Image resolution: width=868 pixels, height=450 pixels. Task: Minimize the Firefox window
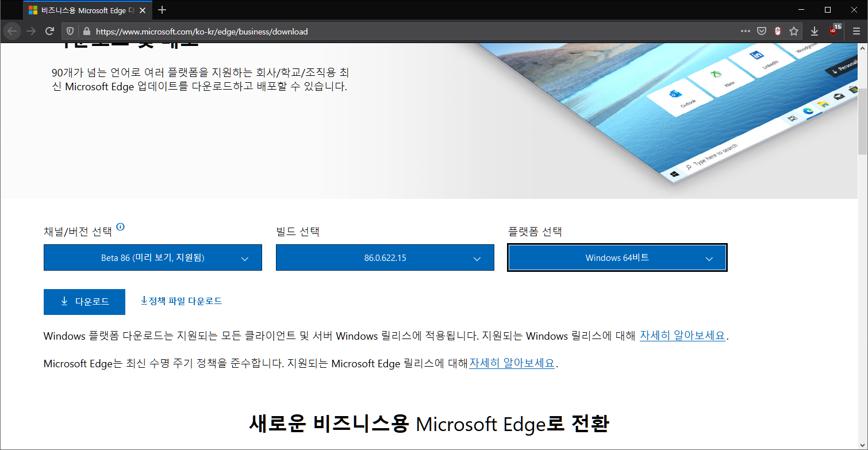coord(800,10)
